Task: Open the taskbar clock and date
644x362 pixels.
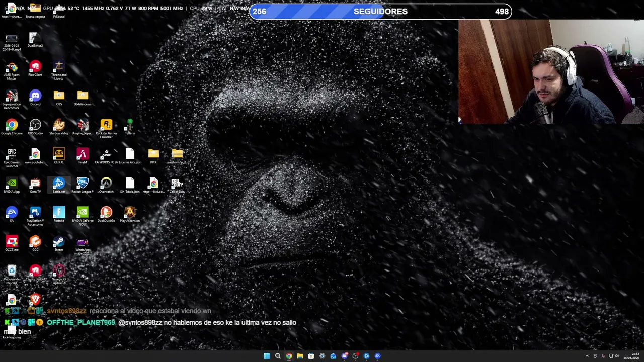Action: tap(631, 356)
